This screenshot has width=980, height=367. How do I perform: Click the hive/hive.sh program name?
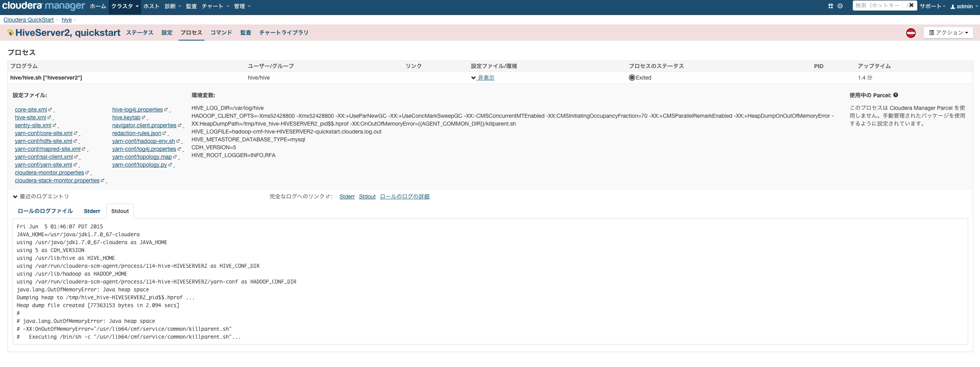(46, 78)
